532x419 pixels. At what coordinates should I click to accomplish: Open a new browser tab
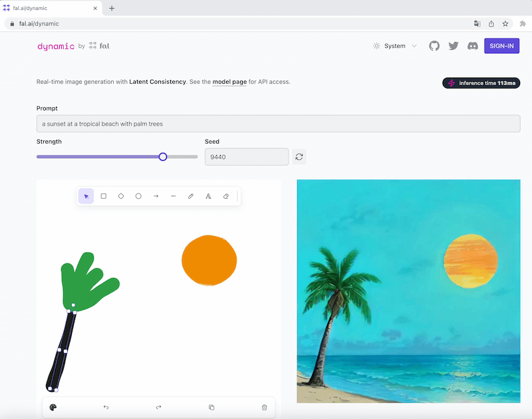click(112, 8)
